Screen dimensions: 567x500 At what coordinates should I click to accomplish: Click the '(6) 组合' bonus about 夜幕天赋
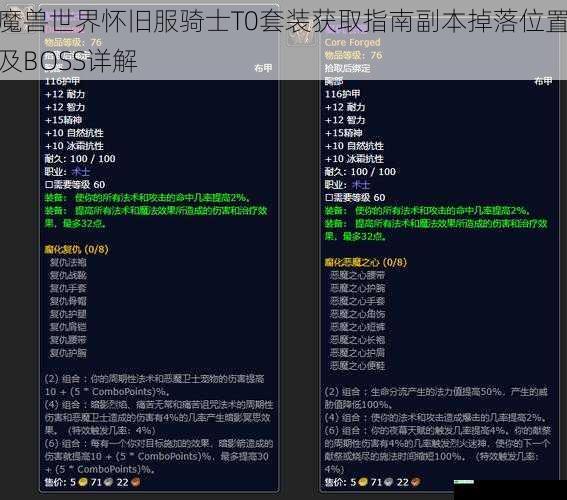(x=438, y=450)
